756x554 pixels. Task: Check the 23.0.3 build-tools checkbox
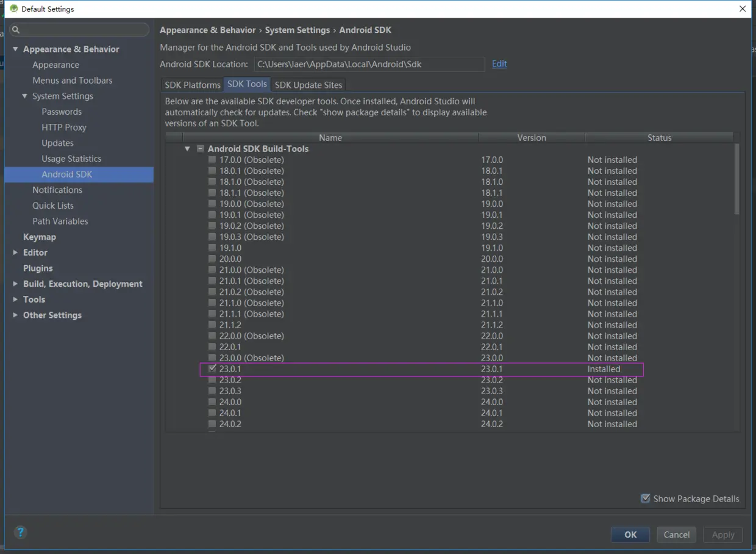pos(212,390)
